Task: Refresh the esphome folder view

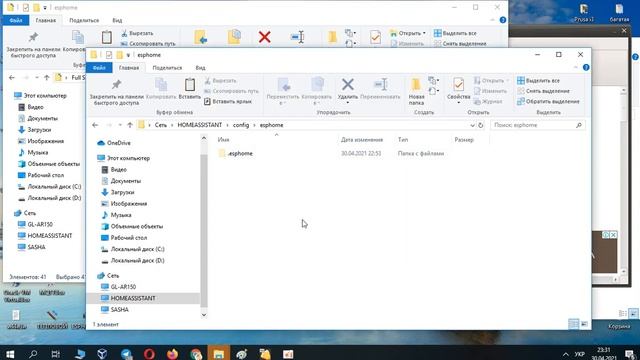Action: pos(481,125)
